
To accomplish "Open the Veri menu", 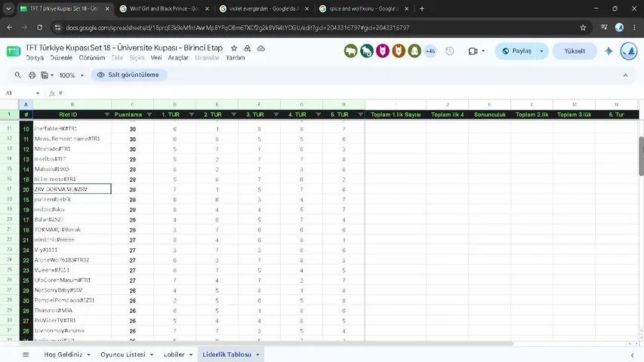I will pos(156,58).
